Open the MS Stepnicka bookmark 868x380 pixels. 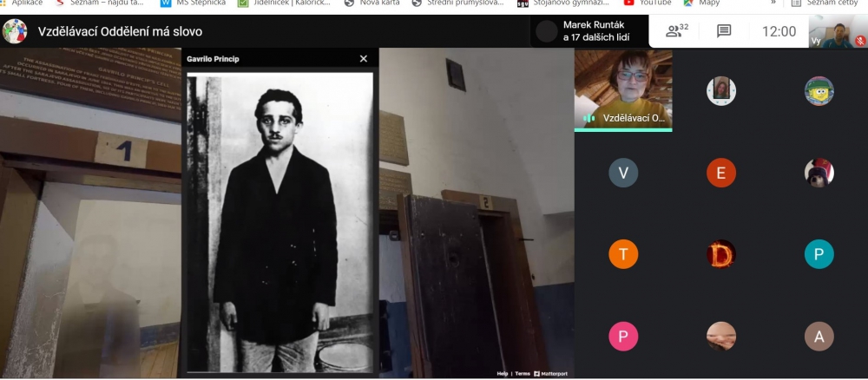(x=194, y=3)
